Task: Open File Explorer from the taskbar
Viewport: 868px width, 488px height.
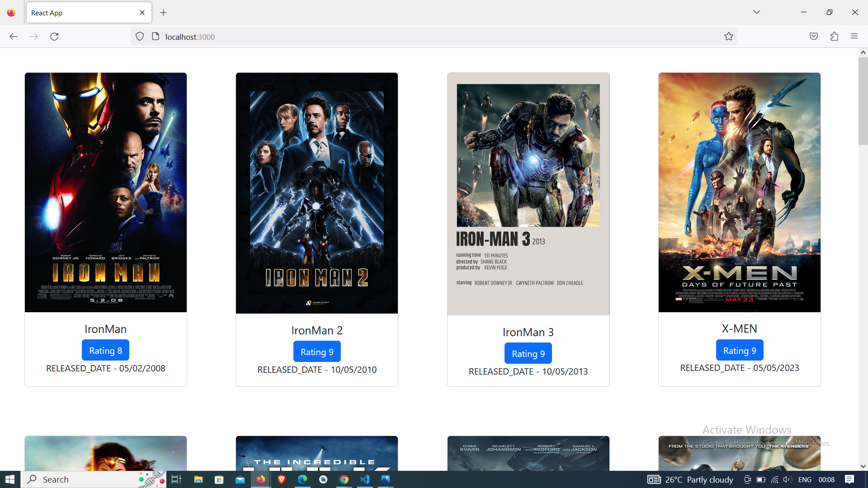Action: 198,479
